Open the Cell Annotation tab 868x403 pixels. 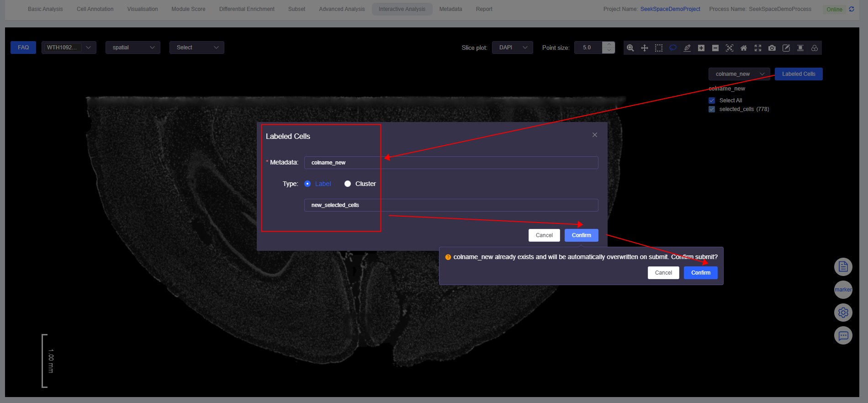pyautogui.click(x=95, y=9)
